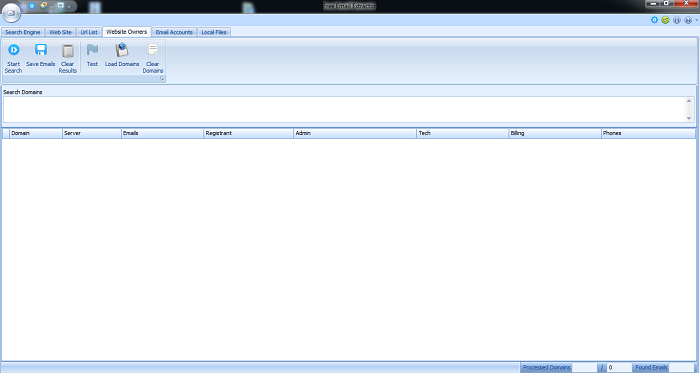Click the green round update icon
The width and height of the screenshot is (700, 373).
click(x=665, y=20)
